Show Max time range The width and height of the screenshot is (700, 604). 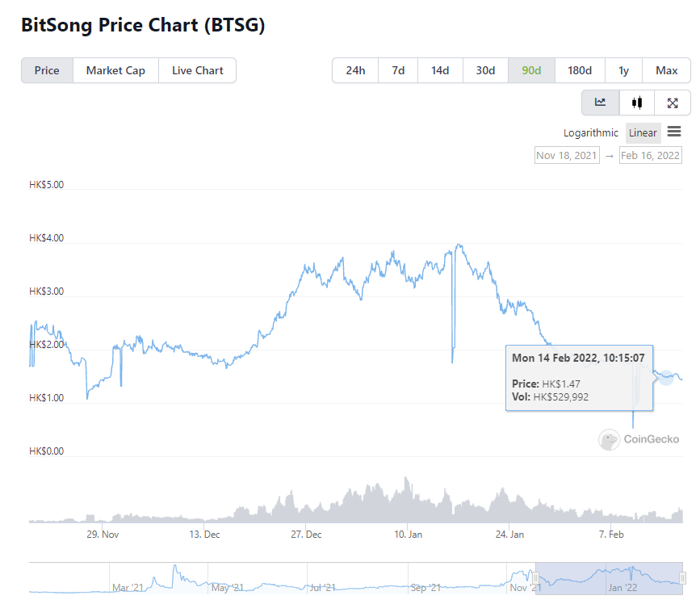[x=667, y=70]
